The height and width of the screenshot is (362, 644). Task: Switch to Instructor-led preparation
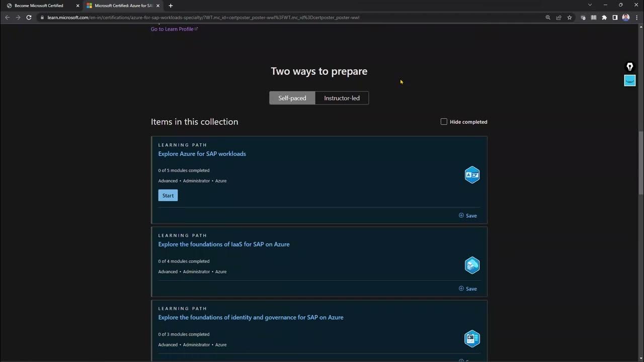(x=342, y=98)
